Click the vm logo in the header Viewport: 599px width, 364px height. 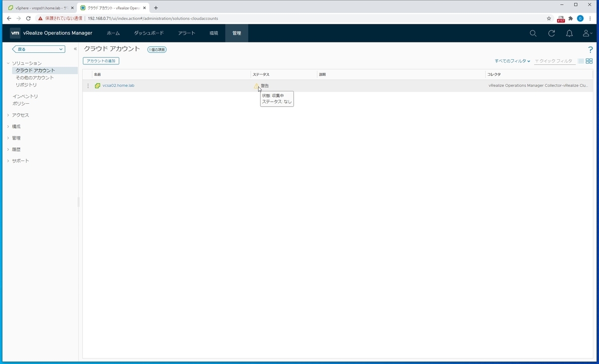pos(15,33)
